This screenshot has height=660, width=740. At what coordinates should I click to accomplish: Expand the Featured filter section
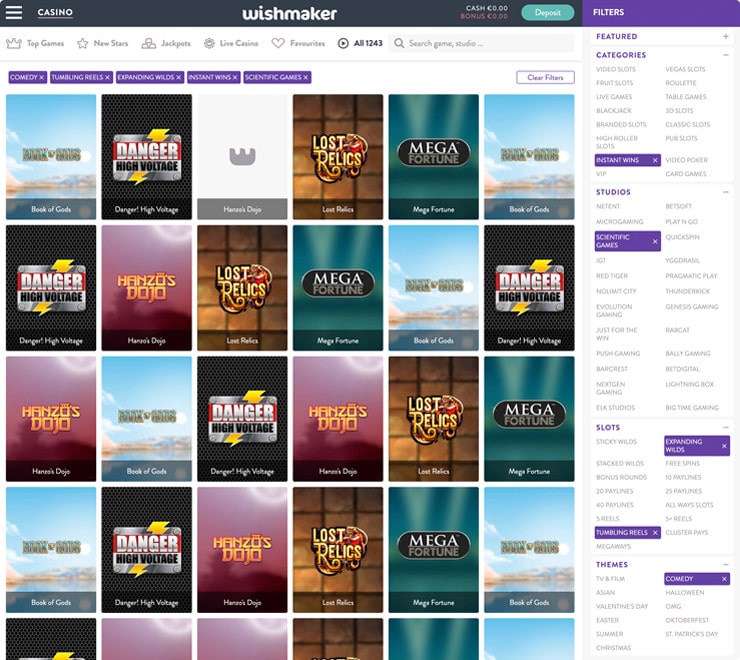point(725,36)
